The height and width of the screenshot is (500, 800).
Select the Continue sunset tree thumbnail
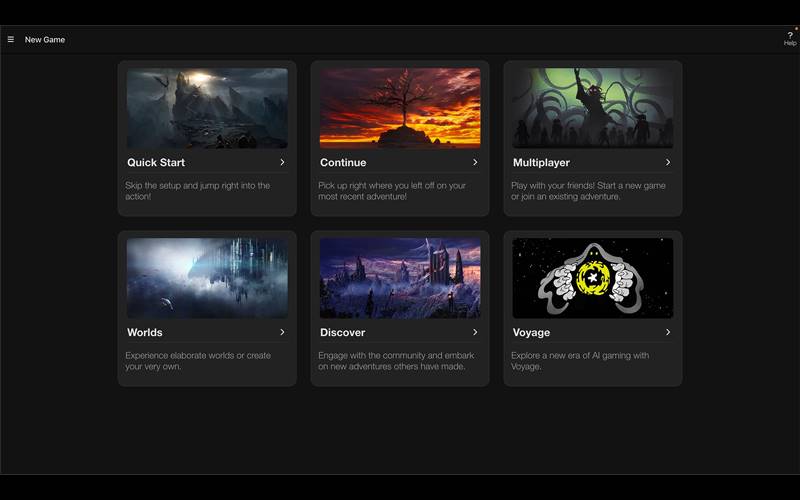[400, 108]
